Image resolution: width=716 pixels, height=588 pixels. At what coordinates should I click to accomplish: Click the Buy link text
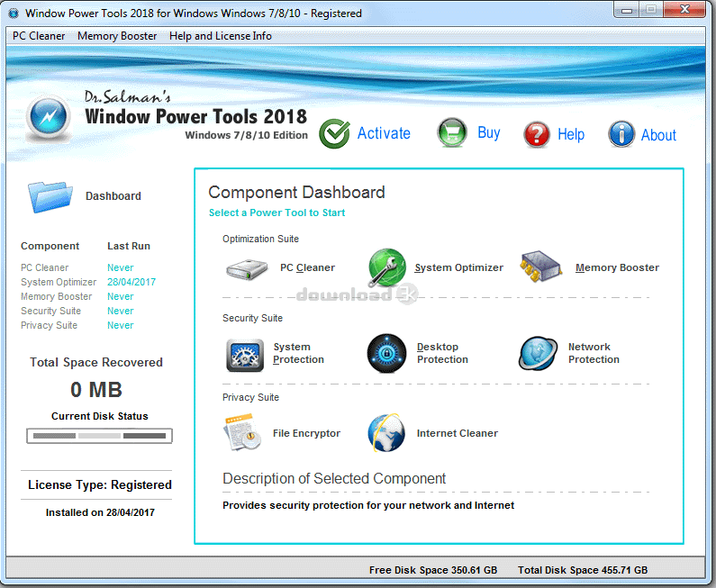[489, 133]
